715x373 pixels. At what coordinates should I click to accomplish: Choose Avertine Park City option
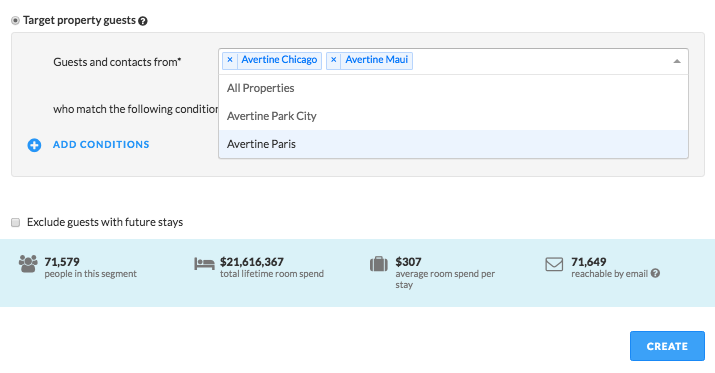(x=453, y=116)
